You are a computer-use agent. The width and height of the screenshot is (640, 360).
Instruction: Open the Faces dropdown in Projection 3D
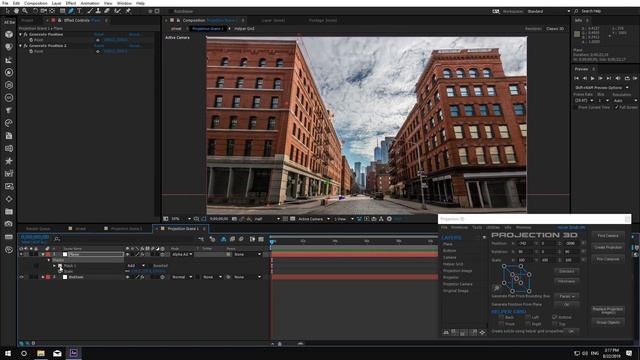click(x=567, y=296)
